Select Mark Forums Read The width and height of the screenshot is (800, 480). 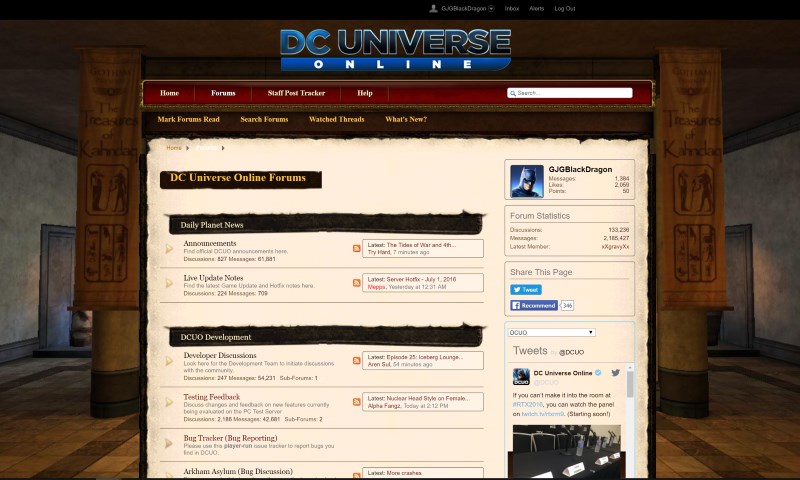coord(188,119)
